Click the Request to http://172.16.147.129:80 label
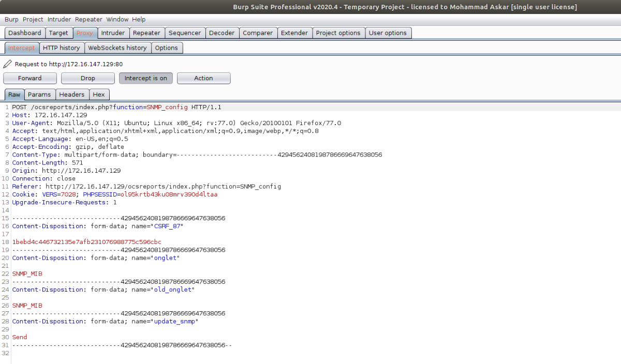621x364 pixels. (x=69, y=64)
